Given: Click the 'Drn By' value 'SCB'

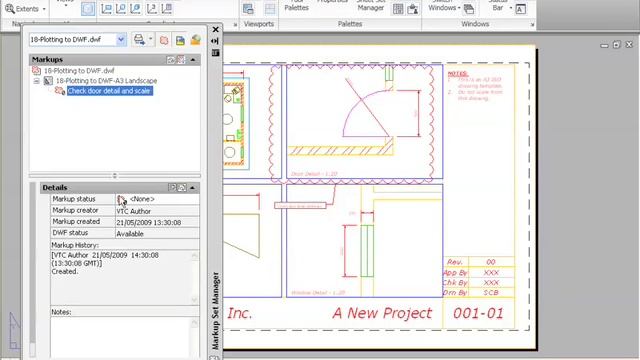Looking at the screenshot, I should coord(491,293).
